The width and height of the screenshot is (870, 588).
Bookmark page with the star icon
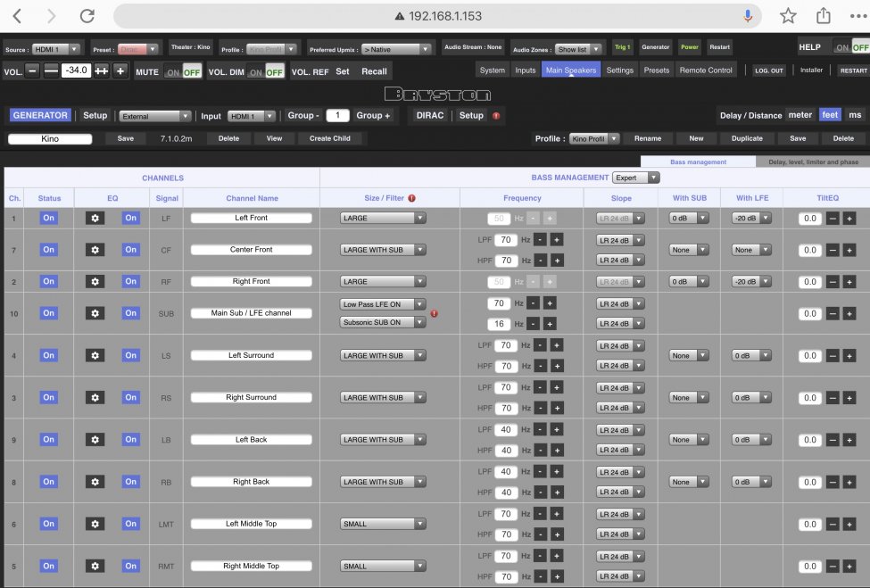(788, 16)
